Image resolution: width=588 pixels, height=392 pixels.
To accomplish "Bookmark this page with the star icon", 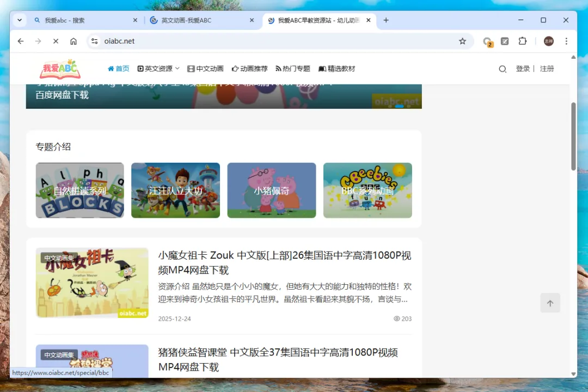I will [x=462, y=41].
